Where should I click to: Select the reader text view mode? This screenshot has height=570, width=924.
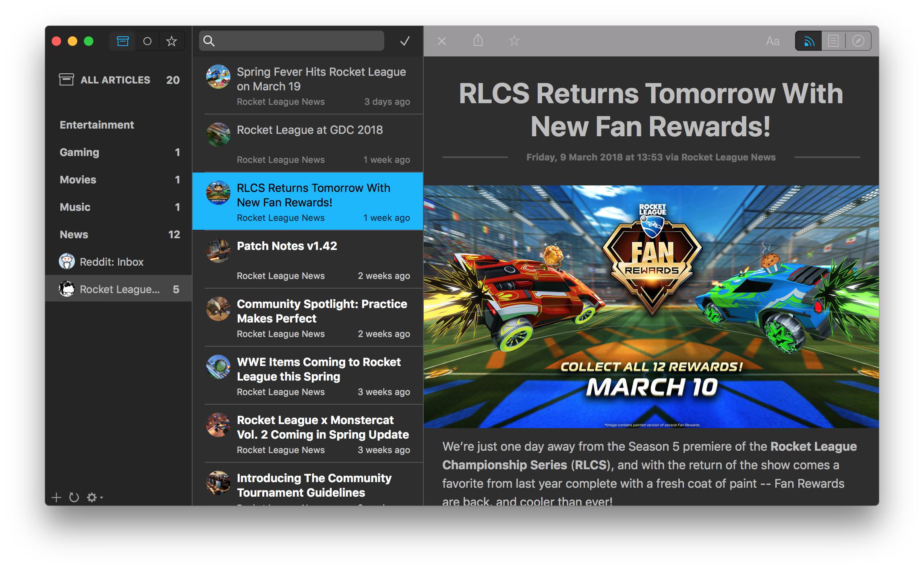click(833, 41)
